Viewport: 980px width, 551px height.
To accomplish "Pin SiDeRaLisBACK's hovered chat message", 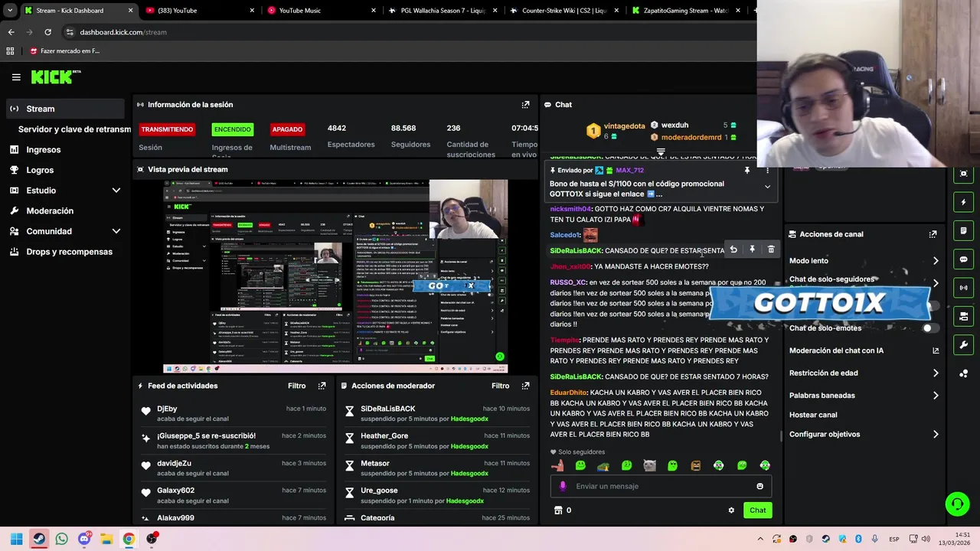I will (752, 249).
